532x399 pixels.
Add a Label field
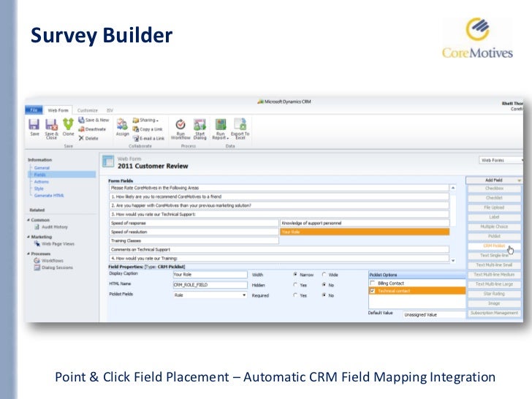click(x=494, y=217)
